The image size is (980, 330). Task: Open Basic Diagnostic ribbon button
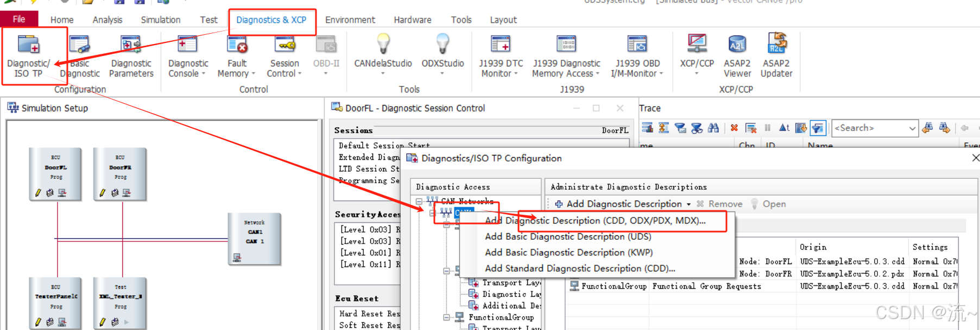pos(80,57)
